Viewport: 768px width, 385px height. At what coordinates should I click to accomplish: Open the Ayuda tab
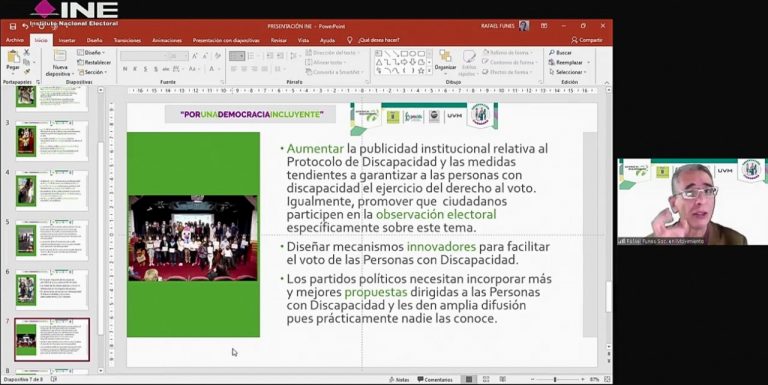327,40
